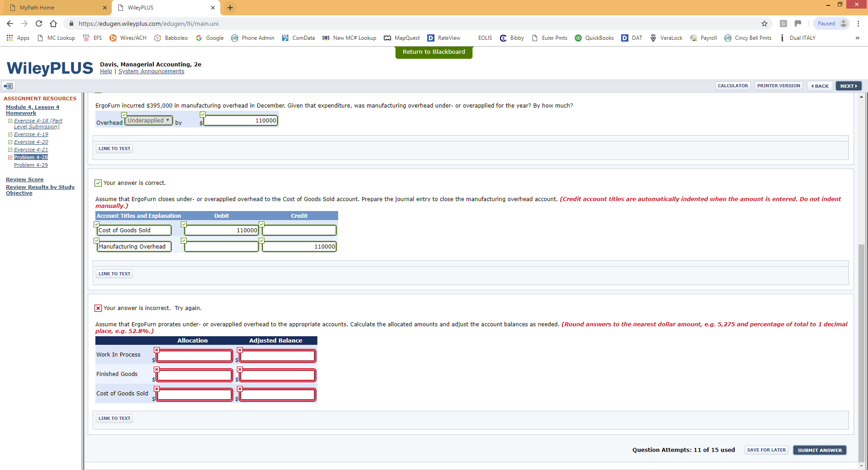Show more bookmarks with the overflow chevron
The width and height of the screenshot is (868, 470).
pyautogui.click(x=857, y=38)
